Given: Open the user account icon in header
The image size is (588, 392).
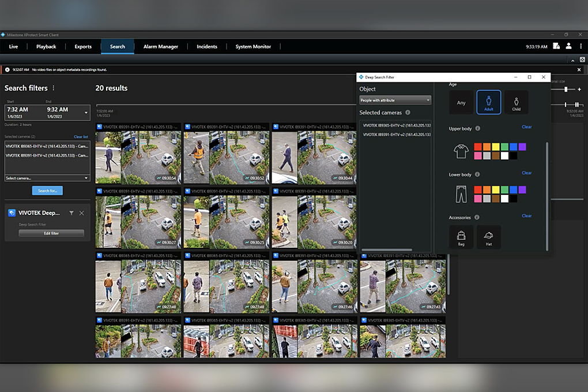Looking at the screenshot, I should click(x=568, y=46).
